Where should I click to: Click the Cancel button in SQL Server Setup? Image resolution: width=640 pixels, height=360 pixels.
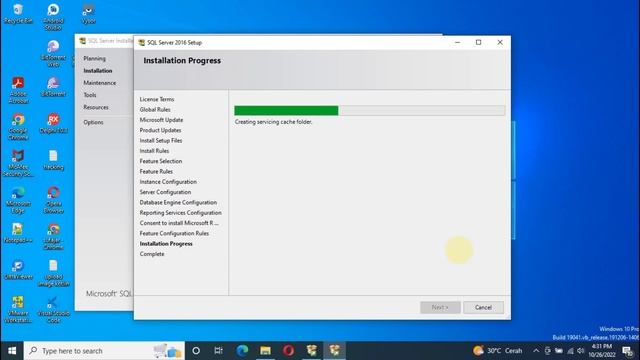(x=483, y=307)
